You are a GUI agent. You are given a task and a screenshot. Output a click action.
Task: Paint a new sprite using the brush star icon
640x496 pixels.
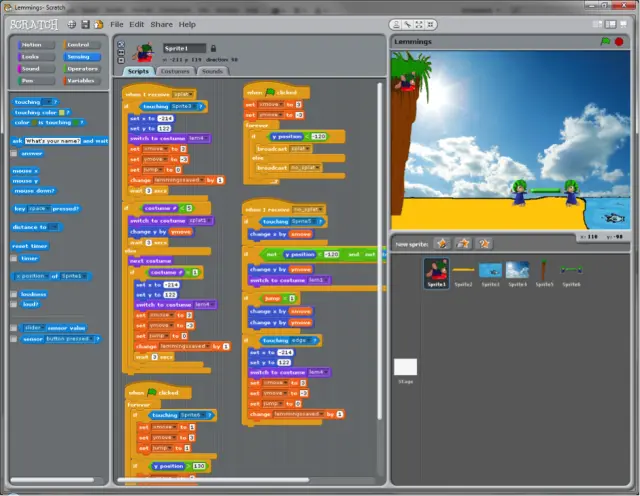441,243
